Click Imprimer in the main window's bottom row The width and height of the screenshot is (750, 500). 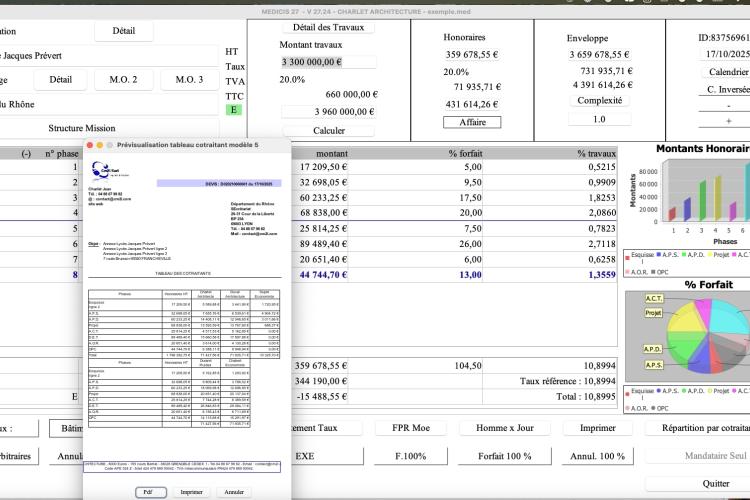pyautogui.click(x=597, y=428)
